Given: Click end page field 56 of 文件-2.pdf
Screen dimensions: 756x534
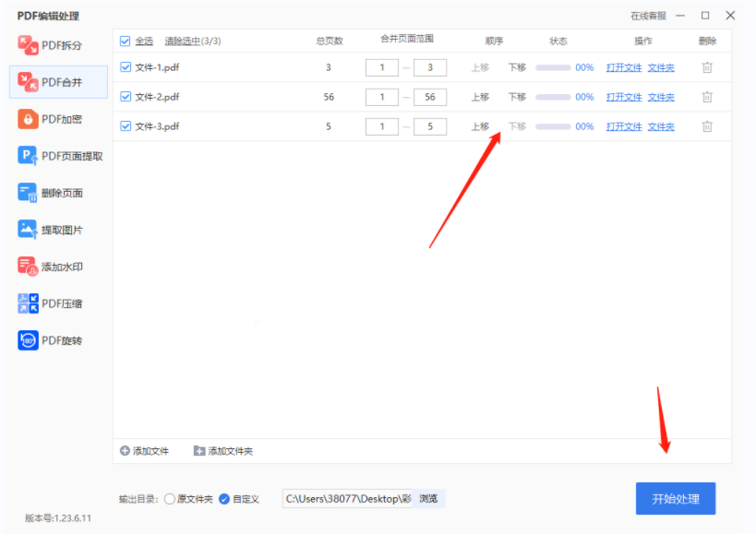Looking at the screenshot, I should click(430, 97).
